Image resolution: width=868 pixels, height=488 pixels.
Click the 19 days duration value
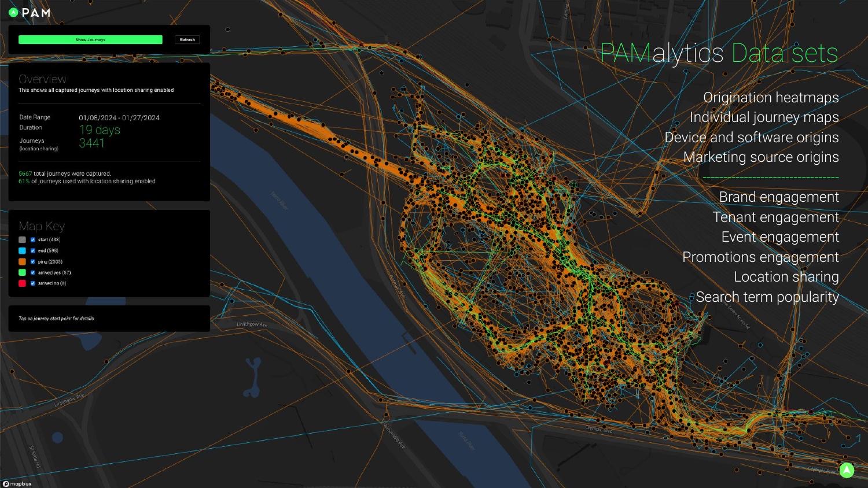click(x=100, y=130)
